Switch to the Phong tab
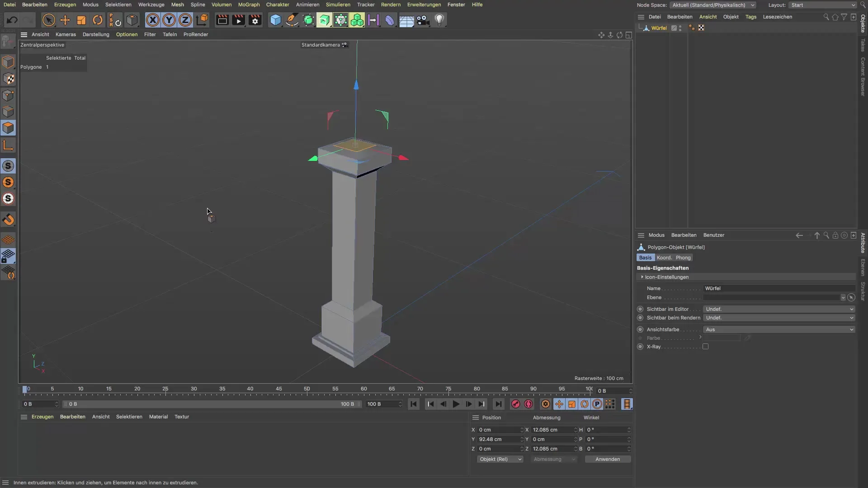The image size is (868, 488). coord(683,258)
